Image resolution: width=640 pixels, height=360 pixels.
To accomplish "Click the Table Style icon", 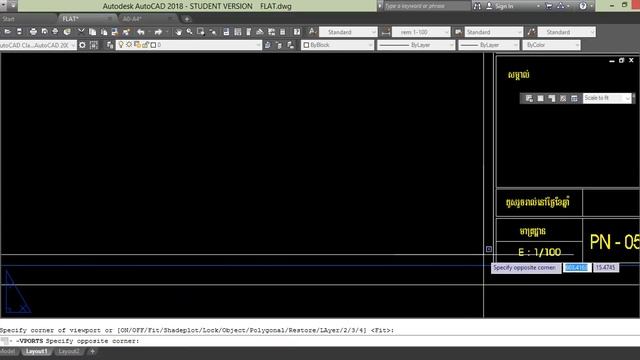I will pyautogui.click(x=458, y=32).
